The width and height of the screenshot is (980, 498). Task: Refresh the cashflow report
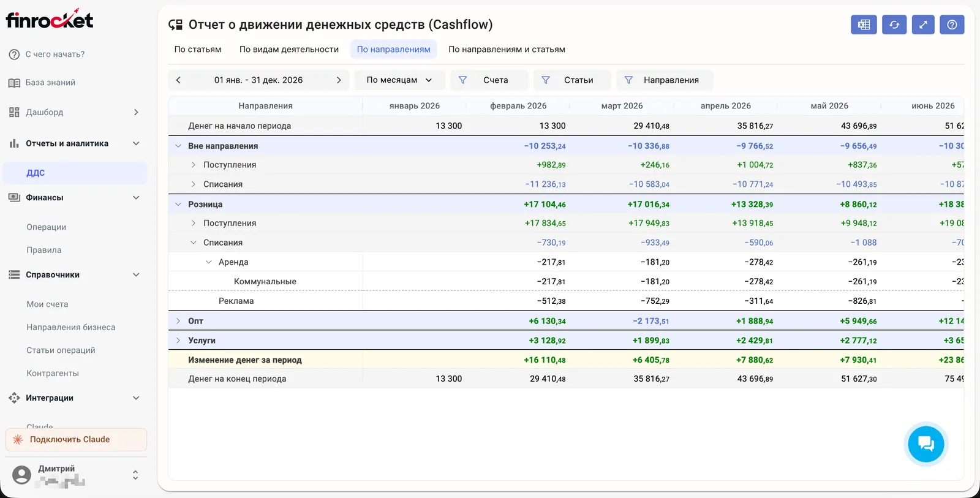click(x=894, y=25)
